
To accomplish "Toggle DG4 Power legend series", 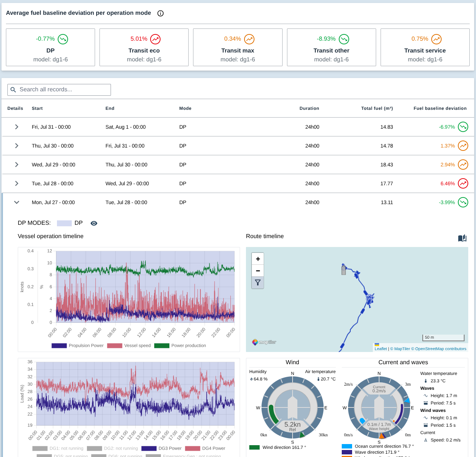I will click(x=205, y=448).
